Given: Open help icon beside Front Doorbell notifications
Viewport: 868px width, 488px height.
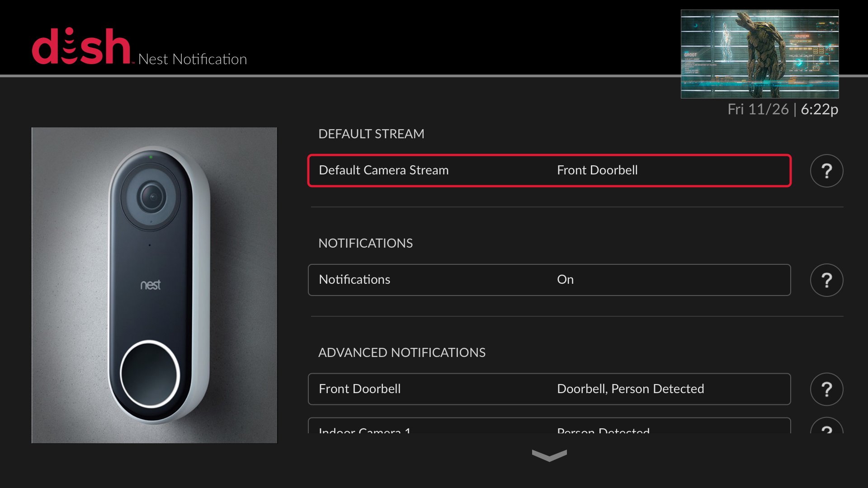Looking at the screenshot, I should pos(826,389).
